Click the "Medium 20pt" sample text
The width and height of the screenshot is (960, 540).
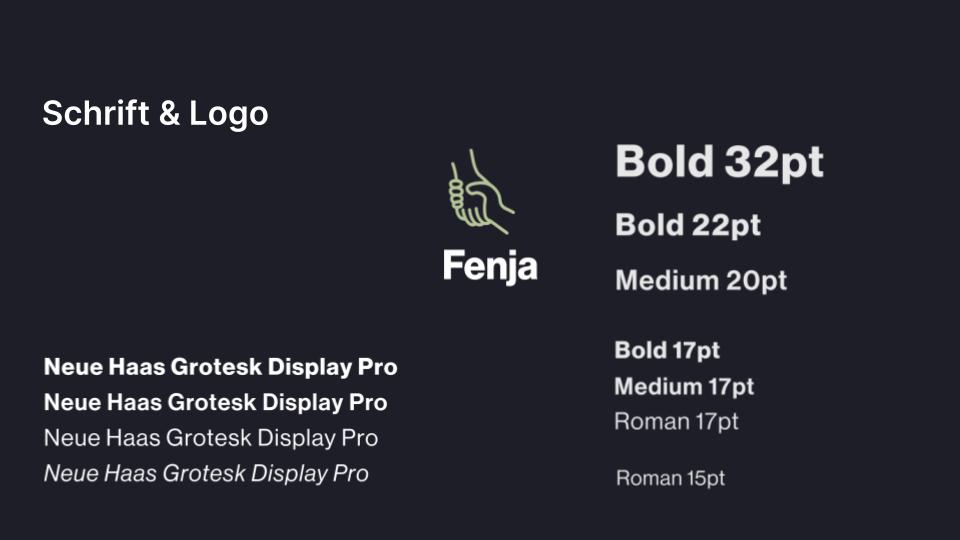click(701, 281)
